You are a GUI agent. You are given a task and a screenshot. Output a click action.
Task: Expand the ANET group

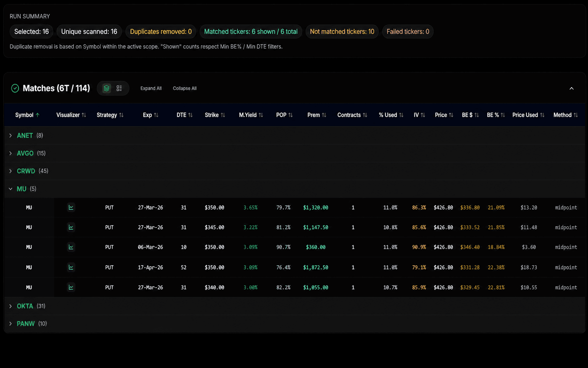10,135
